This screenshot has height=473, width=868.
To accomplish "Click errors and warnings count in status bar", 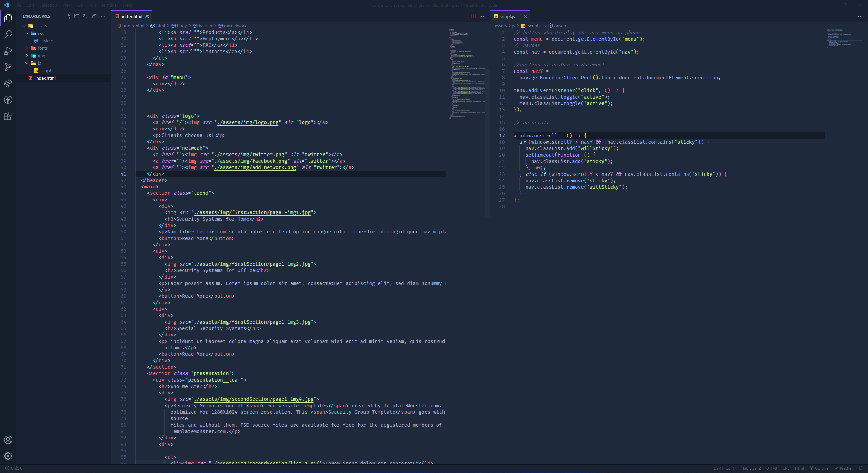I will pos(14,468).
